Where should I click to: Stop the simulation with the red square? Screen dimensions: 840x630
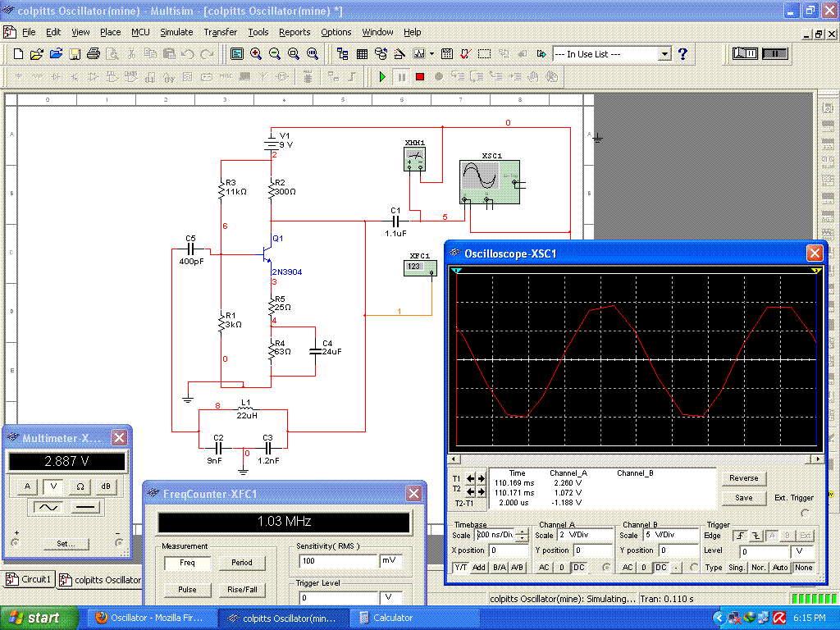point(420,76)
